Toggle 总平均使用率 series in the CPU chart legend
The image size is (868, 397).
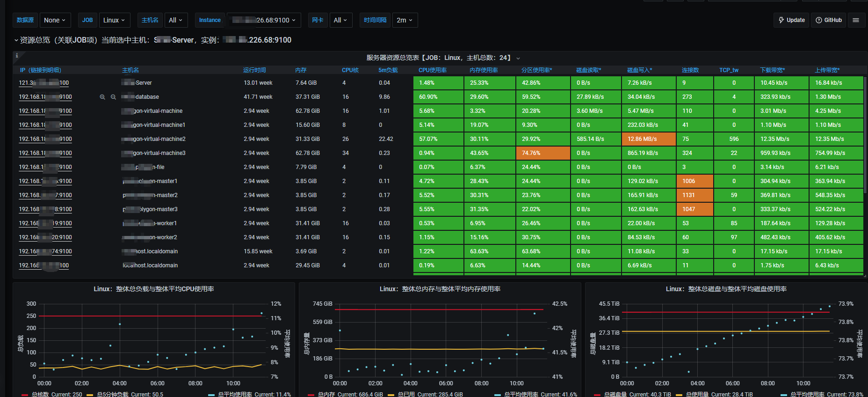pos(235,395)
